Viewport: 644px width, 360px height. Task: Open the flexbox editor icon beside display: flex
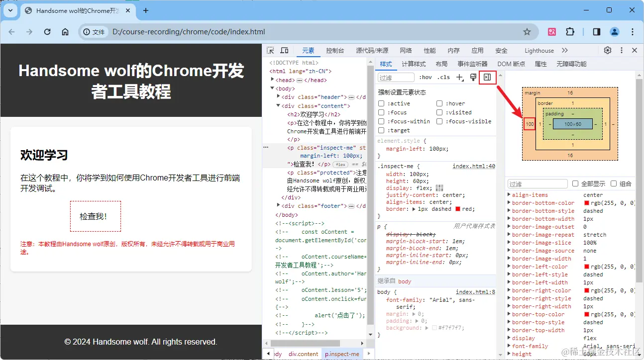coord(439,187)
